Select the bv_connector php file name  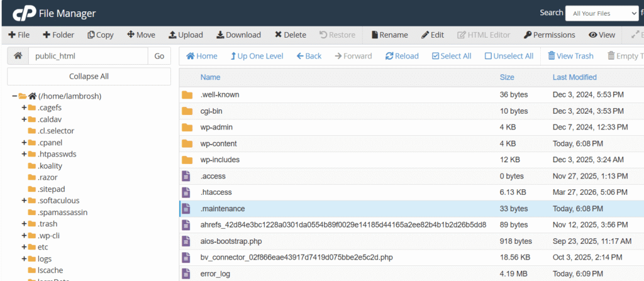[x=297, y=258]
